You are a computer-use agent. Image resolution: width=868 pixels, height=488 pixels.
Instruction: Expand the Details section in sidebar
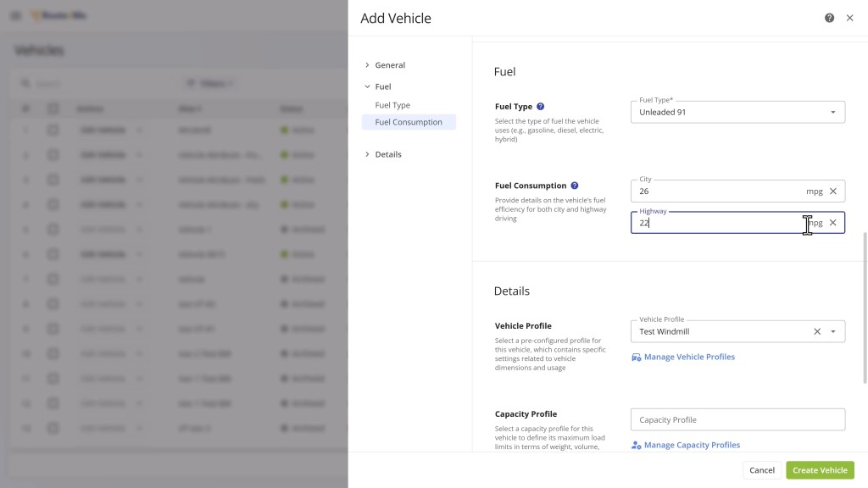pos(367,154)
